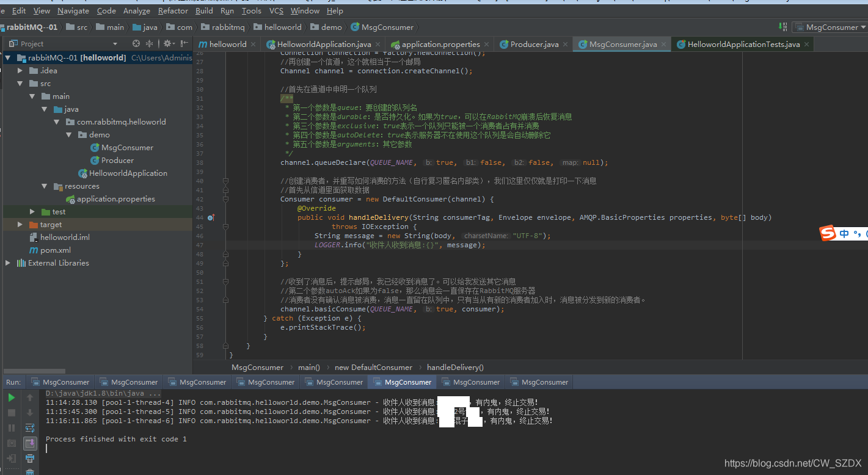
Task: Click the Down the stack trace arrow
Action: [30, 413]
